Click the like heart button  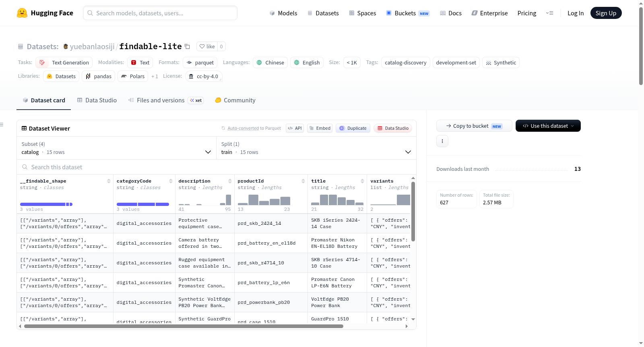point(207,46)
